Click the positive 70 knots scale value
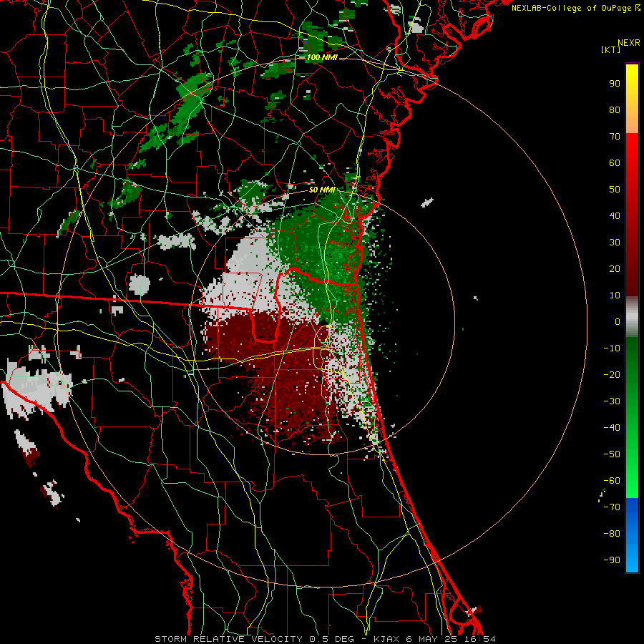This screenshot has width=644, height=644. [615, 137]
